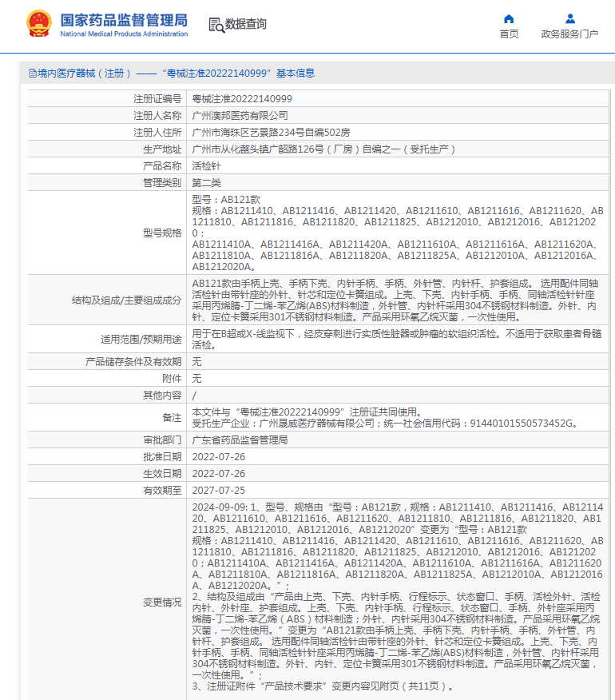Screen dimensions: 615x700
Task: Select the 数据查询 menu label
Action: click(246, 25)
